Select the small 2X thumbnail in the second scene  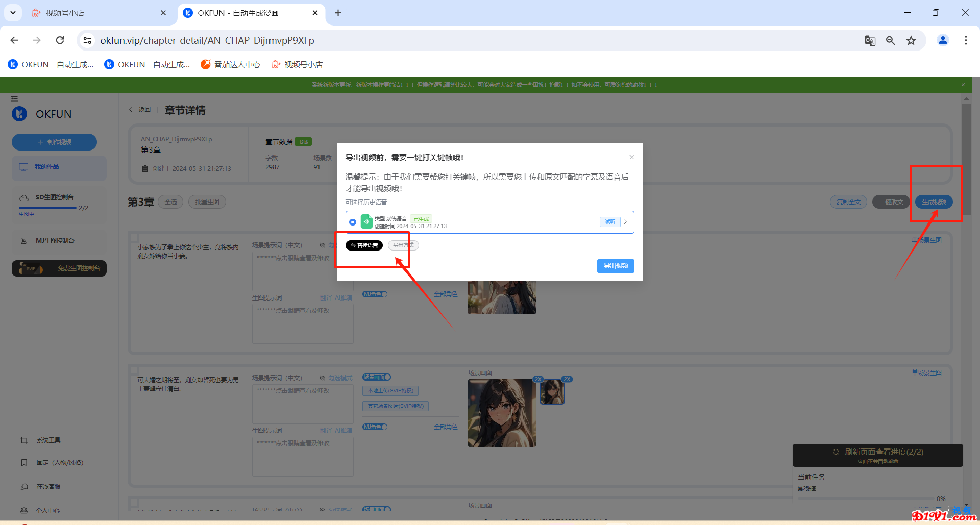(552, 392)
